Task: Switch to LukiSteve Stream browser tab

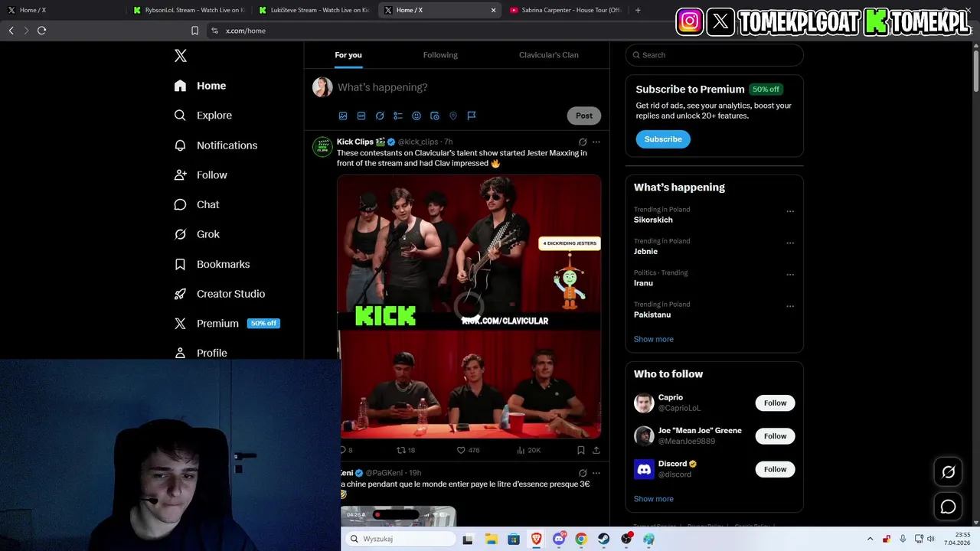Action: point(315,10)
